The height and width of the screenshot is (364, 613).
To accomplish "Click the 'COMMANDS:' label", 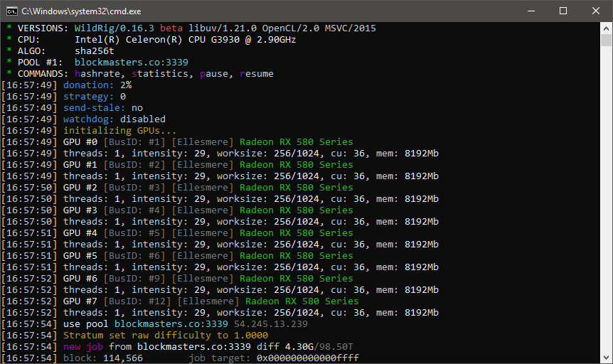I will click(43, 73).
